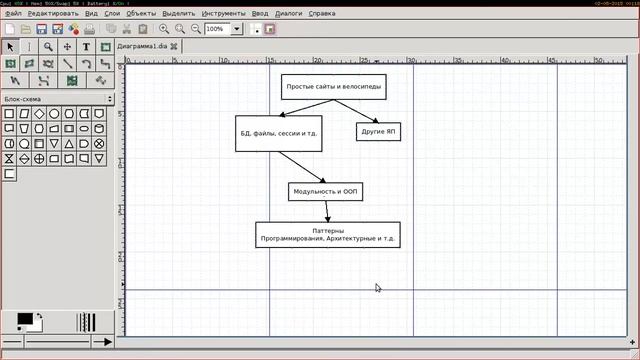The height and width of the screenshot is (360, 640).
Task: Pick the parallelogram input/output shape
Action: 24,114
